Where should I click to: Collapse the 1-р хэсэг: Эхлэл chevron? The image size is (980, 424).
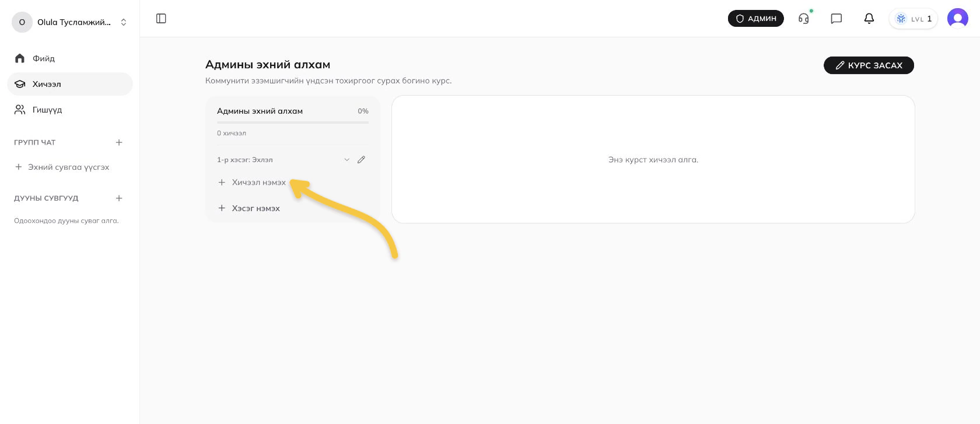[x=346, y=160]
